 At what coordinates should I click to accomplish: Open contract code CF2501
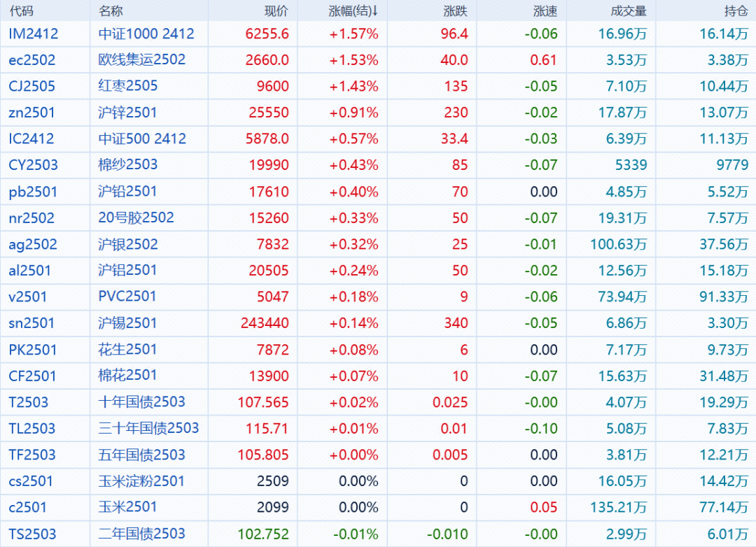(x=32, y=376)
